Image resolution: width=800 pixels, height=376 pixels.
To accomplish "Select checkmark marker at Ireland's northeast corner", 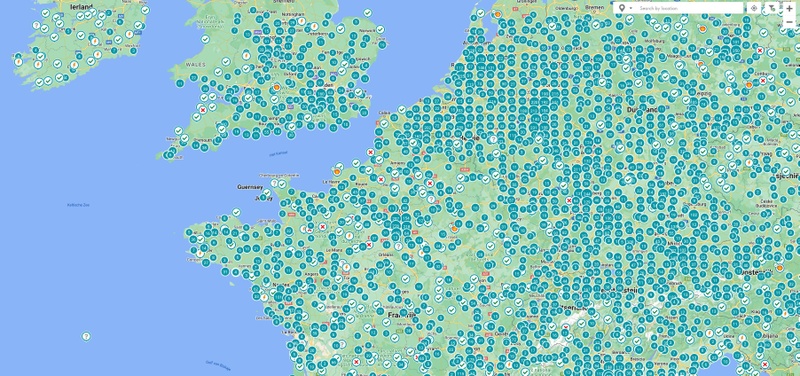I will [145, 10].
